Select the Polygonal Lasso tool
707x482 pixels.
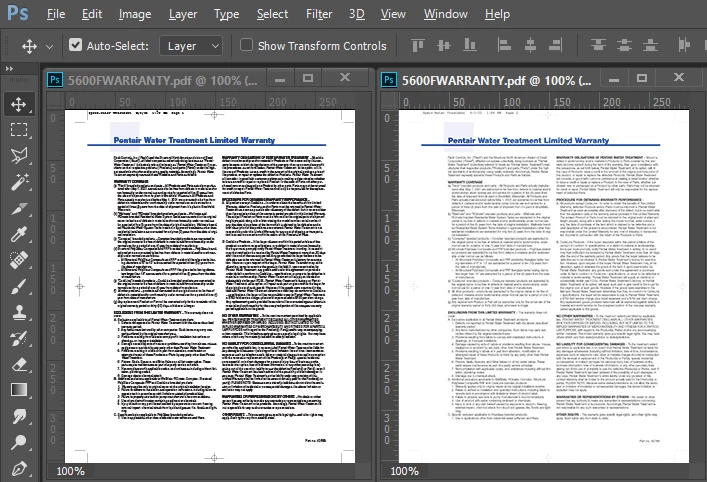[x=18, y=156]
